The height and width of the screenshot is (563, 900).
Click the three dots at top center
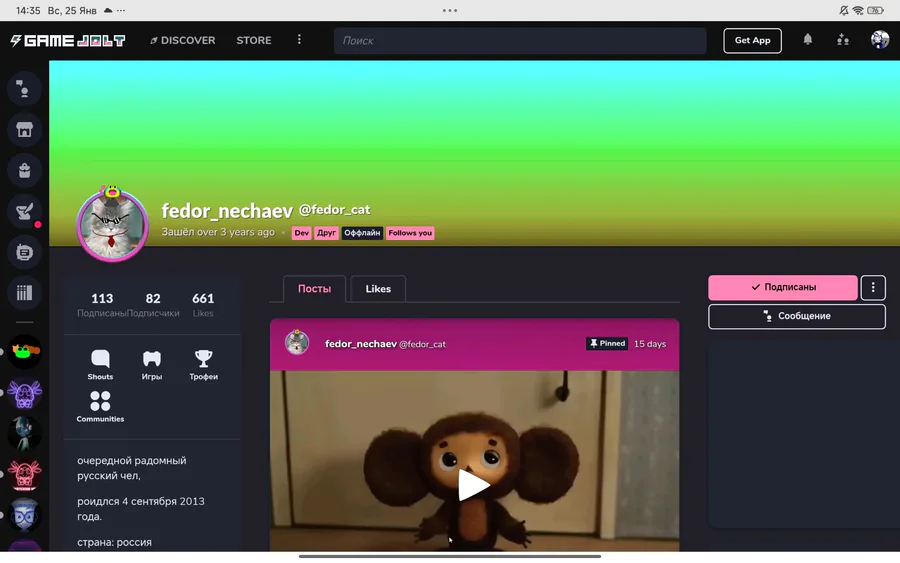click(450, 10)
